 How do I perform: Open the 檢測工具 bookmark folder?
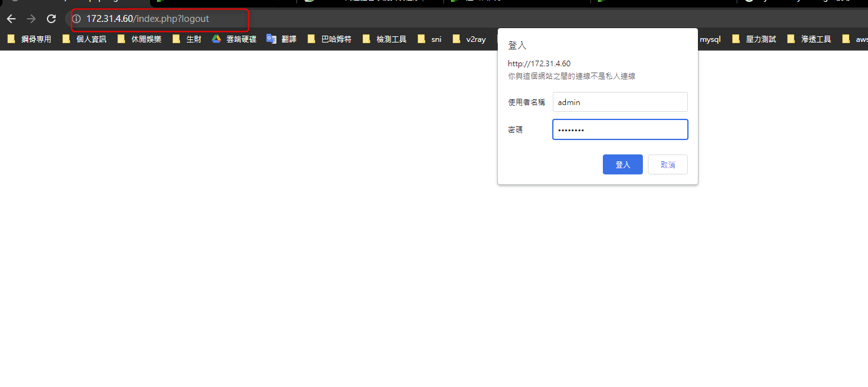tap(385, 39)
